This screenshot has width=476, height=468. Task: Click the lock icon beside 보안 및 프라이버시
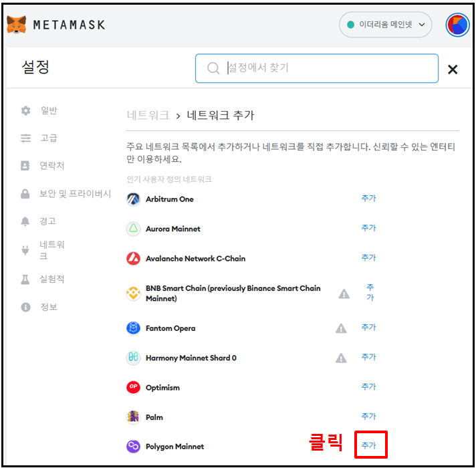coord(25,194)
